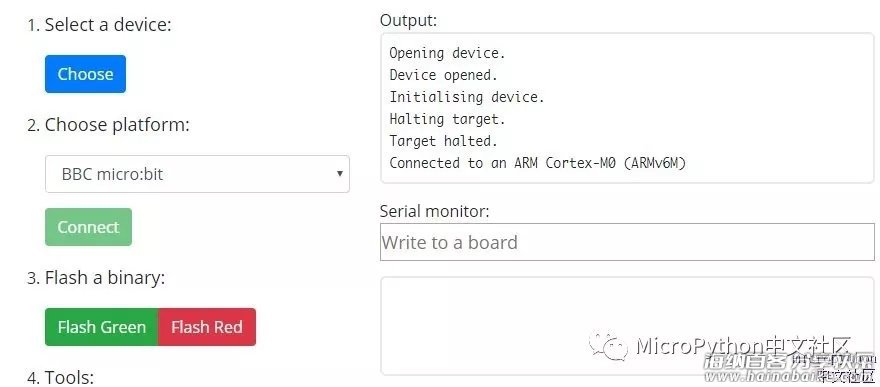
Task: Select the 'Opening device.' log line
Action: [x=447, y=53]
